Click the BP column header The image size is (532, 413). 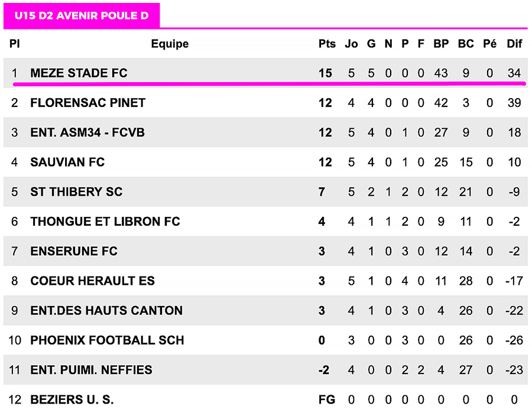pos(441,44)
